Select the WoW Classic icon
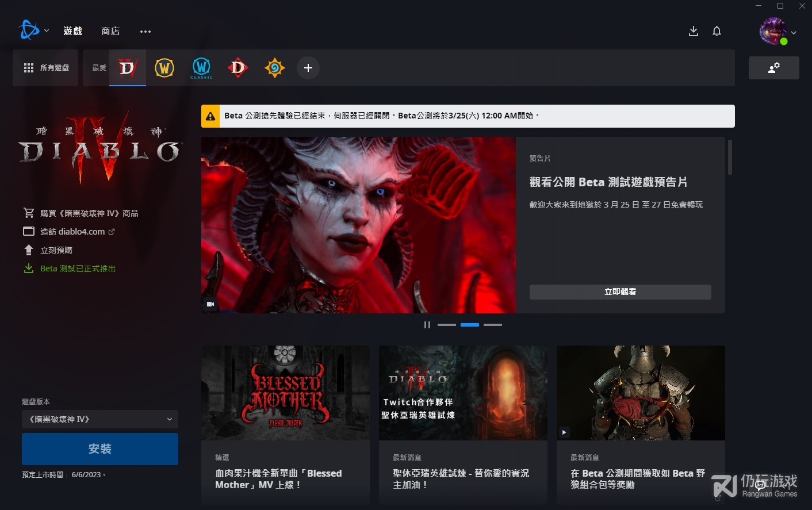Image resolution: width=812 pixels, height=510 pixels. point(201,68)
